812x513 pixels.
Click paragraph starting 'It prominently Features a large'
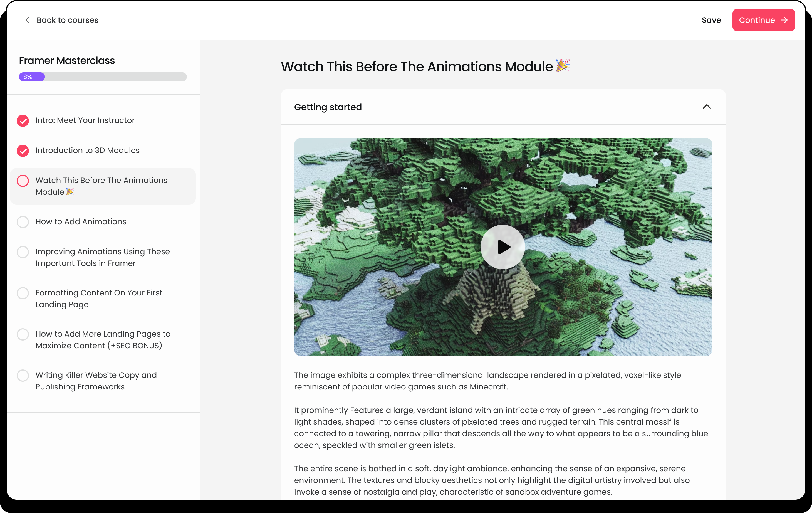pos(501,428)
